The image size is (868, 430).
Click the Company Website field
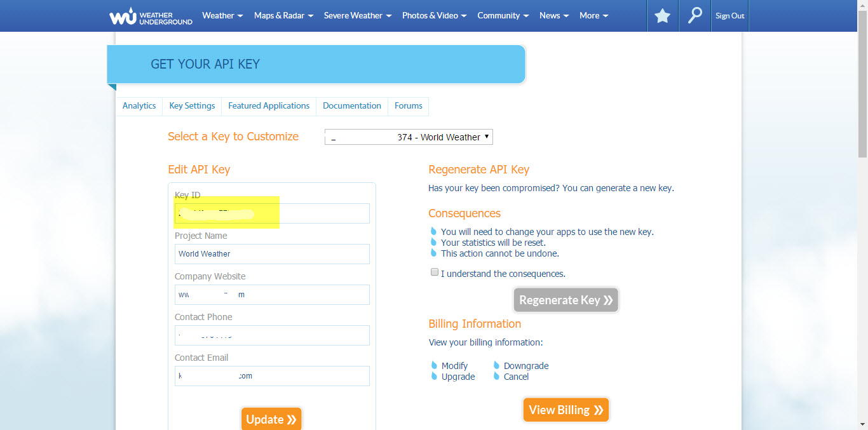(x=272, y=295)
